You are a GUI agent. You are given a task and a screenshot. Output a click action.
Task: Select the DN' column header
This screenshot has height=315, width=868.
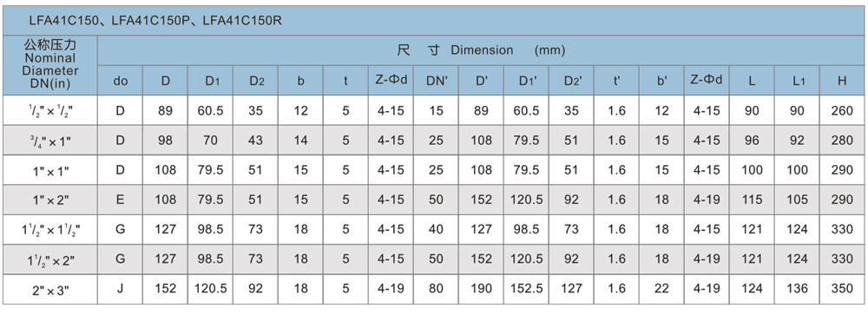(437, 81)
